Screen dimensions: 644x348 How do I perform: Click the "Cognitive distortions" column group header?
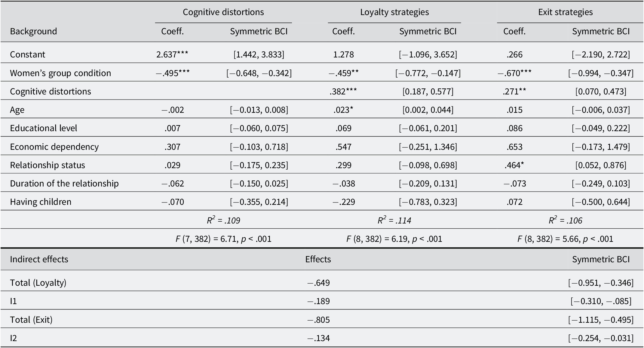pyautogui.click(x=223, y=12)
